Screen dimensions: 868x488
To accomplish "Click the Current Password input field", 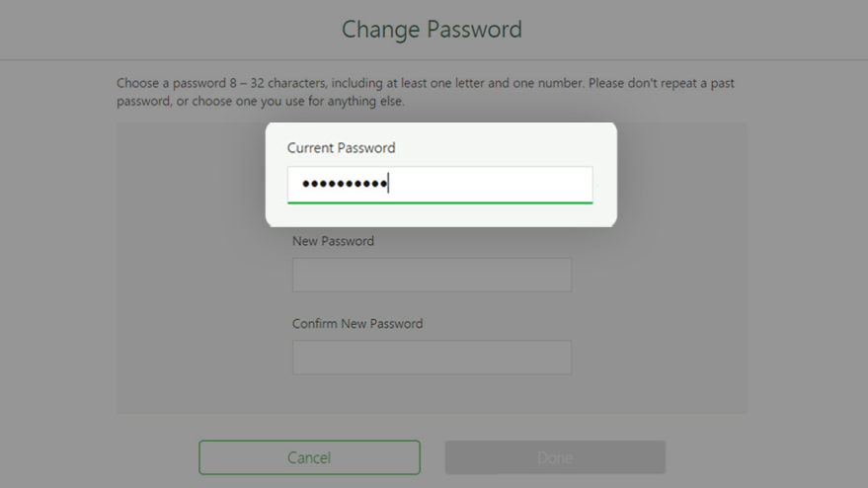I will (x=439, y=185).
